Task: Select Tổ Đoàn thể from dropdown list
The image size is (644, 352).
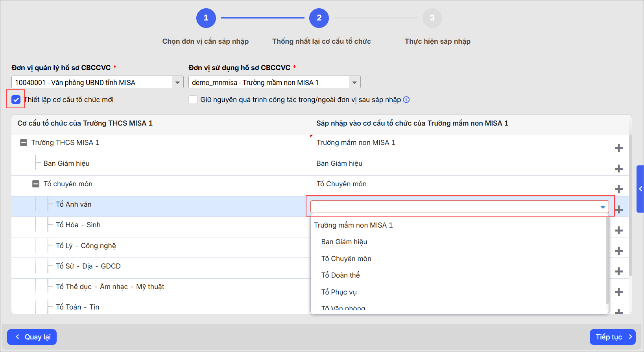Action: point(340,275)
